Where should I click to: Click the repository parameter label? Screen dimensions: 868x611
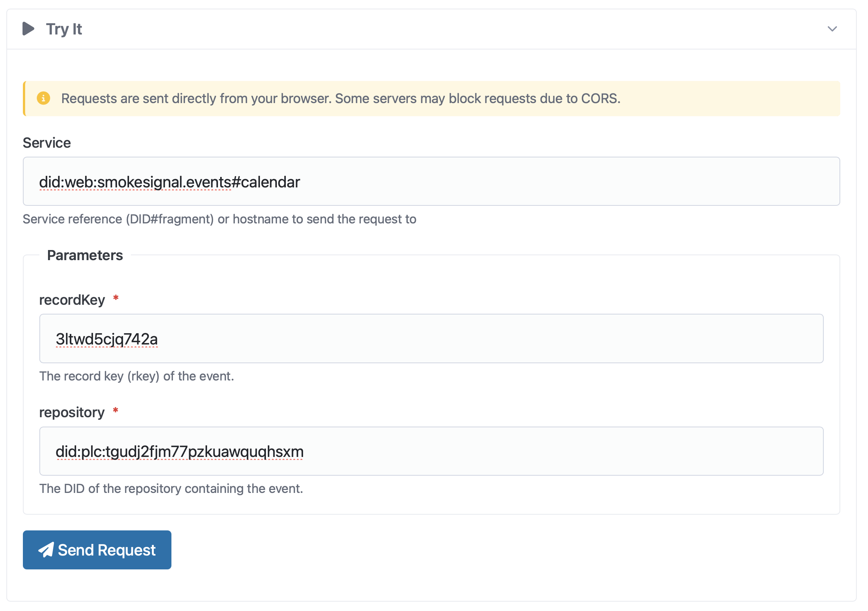[72, 412]
